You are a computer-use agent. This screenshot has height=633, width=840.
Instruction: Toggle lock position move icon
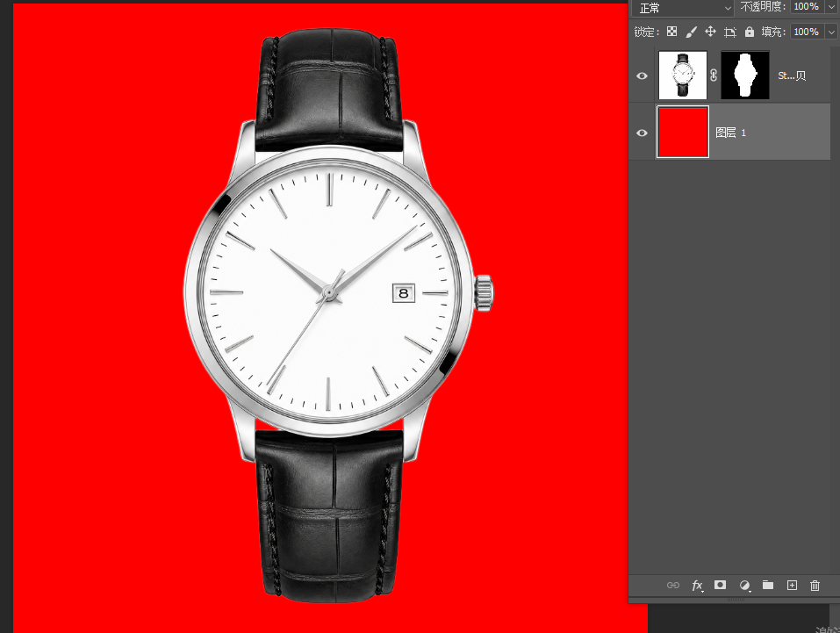pyautogui.click(x=710, y=32)
